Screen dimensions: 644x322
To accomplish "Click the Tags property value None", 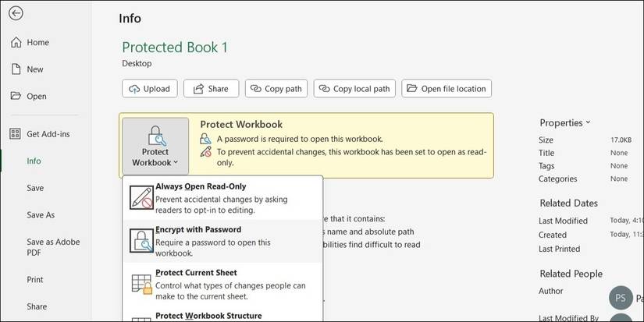I will point(618,166).
